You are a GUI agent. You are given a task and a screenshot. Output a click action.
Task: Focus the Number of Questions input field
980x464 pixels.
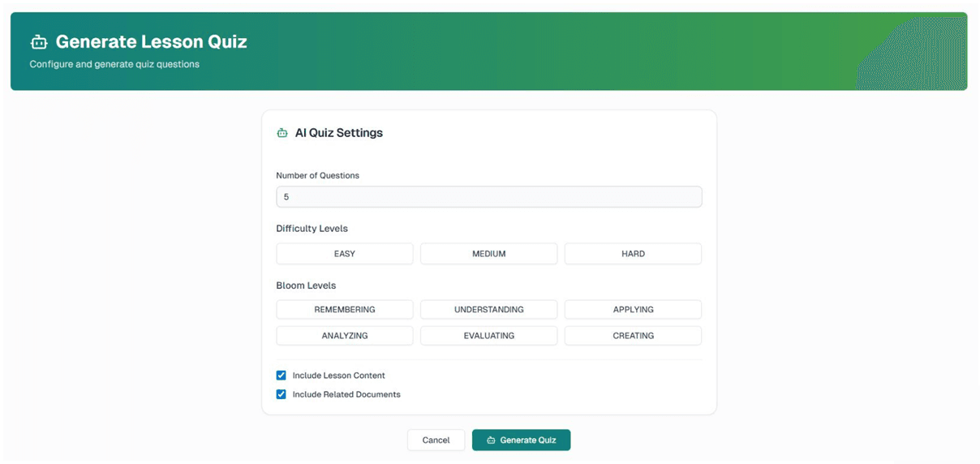(488, 197)
